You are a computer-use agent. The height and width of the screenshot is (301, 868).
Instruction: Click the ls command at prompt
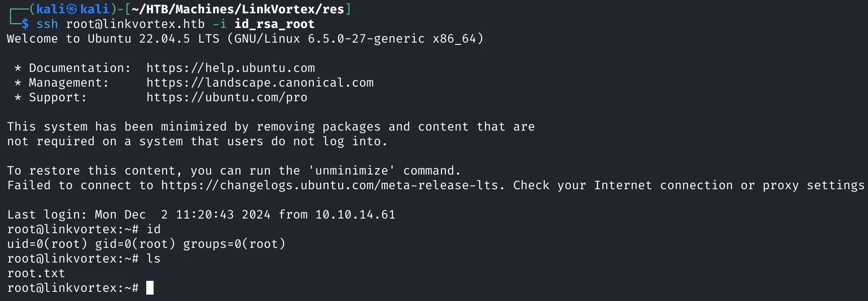(154, 259)
